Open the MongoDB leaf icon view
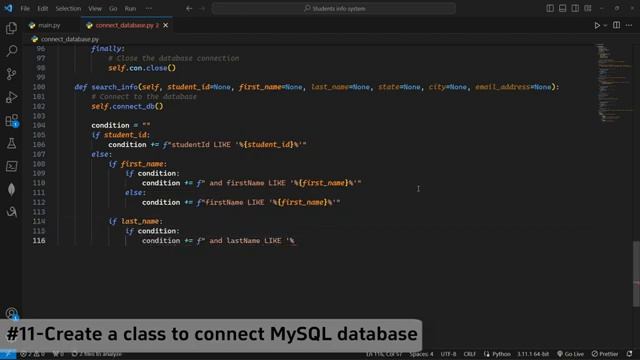Viewport: 640px width, 360px height. (x=11, y=189)
